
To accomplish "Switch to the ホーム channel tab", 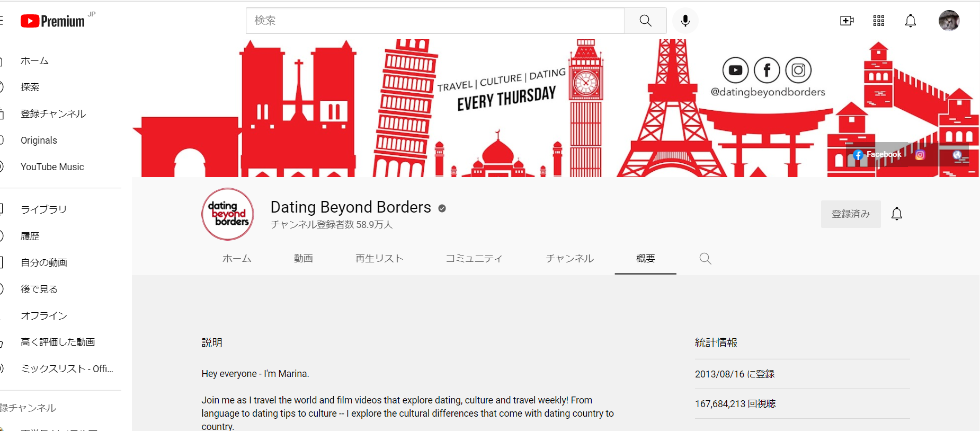I will click(237, 258).
